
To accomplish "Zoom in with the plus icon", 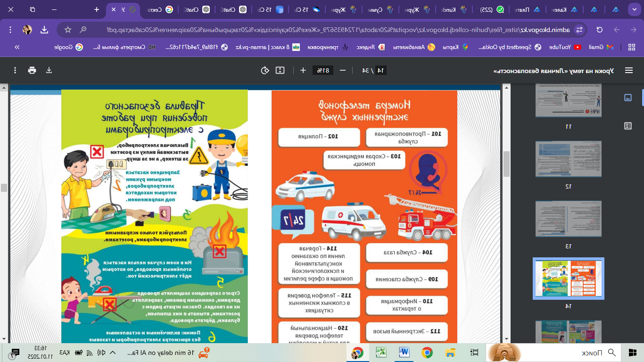I will 303,70.
